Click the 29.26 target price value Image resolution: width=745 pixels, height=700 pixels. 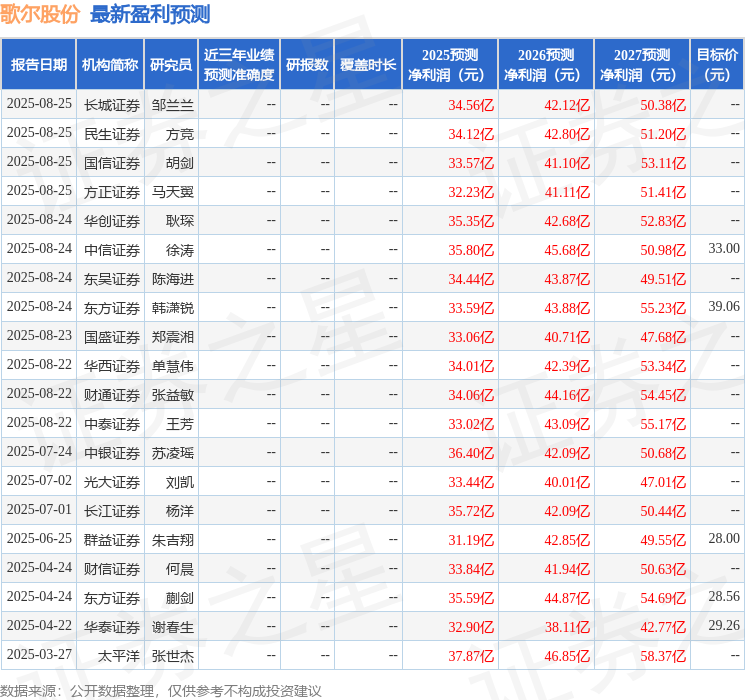pos(724,625)
